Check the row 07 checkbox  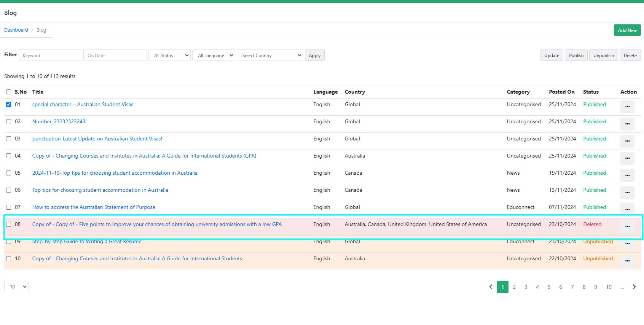click(8, 207)
